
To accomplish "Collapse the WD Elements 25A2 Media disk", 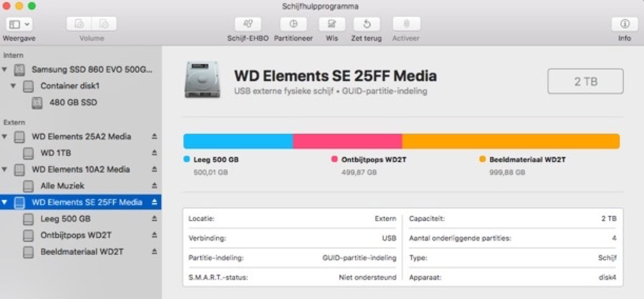I will (5, 137).
